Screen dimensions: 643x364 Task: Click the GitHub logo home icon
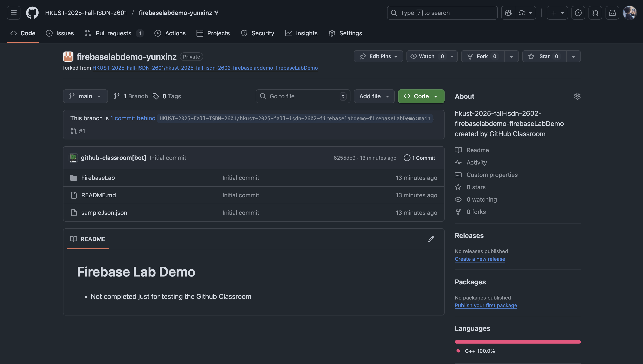(32, 13)
